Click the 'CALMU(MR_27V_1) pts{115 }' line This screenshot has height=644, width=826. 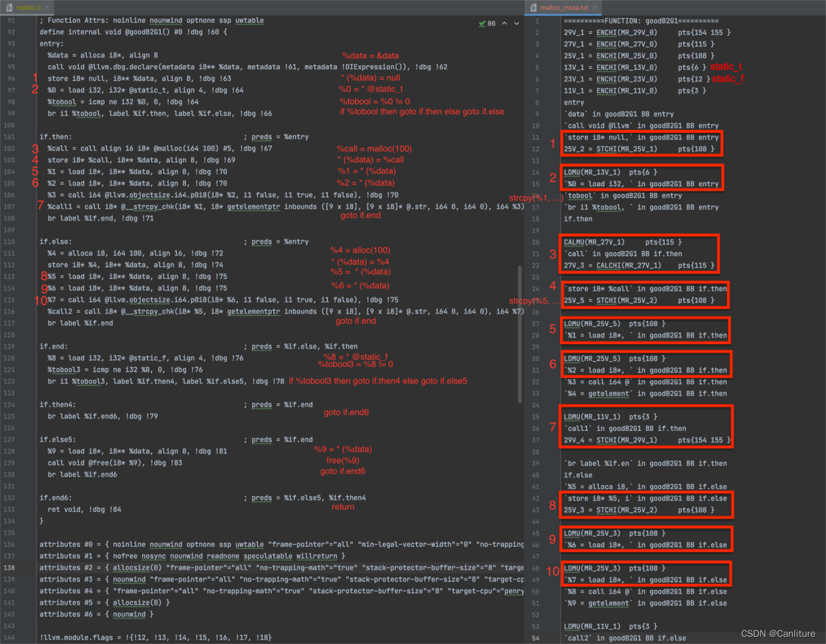coord(623,242)
